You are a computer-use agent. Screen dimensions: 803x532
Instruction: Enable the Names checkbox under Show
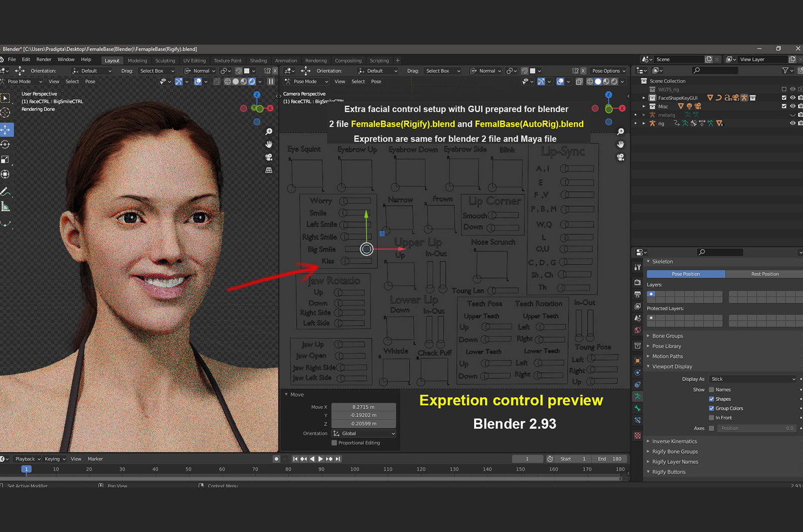(x=711, y=389)
